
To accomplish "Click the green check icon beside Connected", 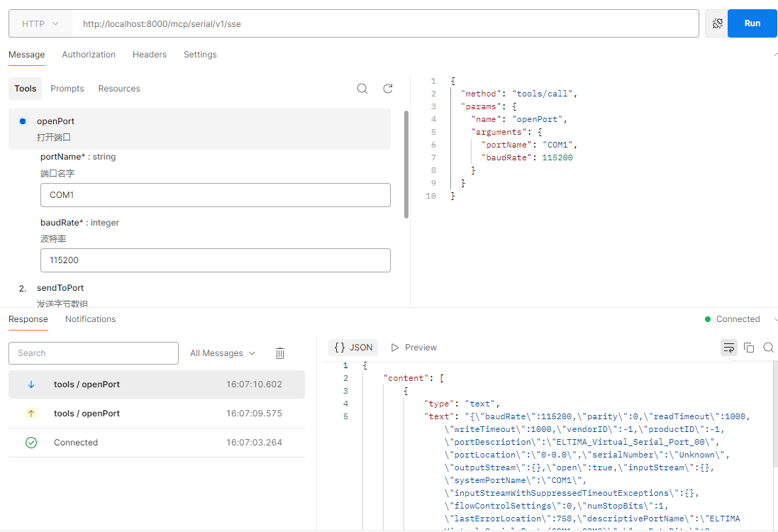I will 31,442.
